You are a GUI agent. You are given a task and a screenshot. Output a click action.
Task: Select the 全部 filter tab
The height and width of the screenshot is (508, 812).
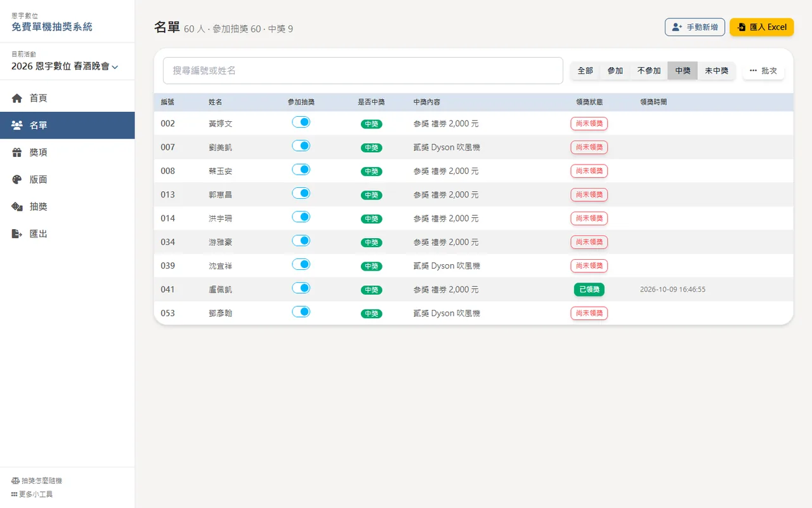[585, 70]
